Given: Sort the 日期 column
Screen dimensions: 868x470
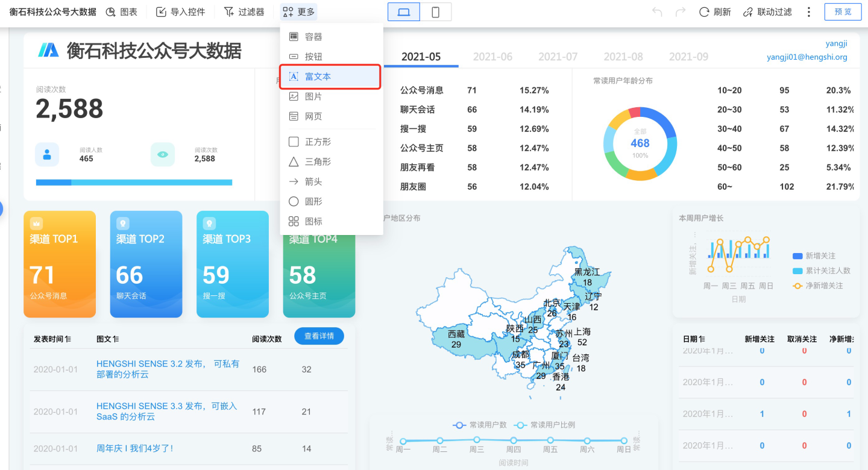Looking at the screenshot, I should click(693, 339).
